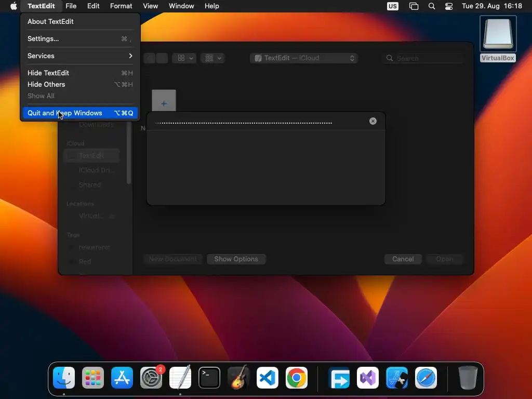Select Shared in sidebar

click(x=91, y=184)
